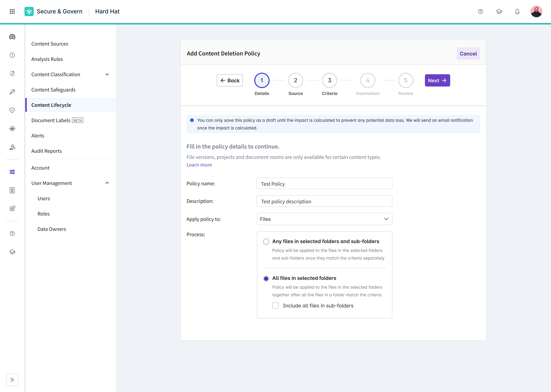Screen dimensions: 551x392
Task: Open the shield checkmark icon in sidebar
Action: coord(12,110)
